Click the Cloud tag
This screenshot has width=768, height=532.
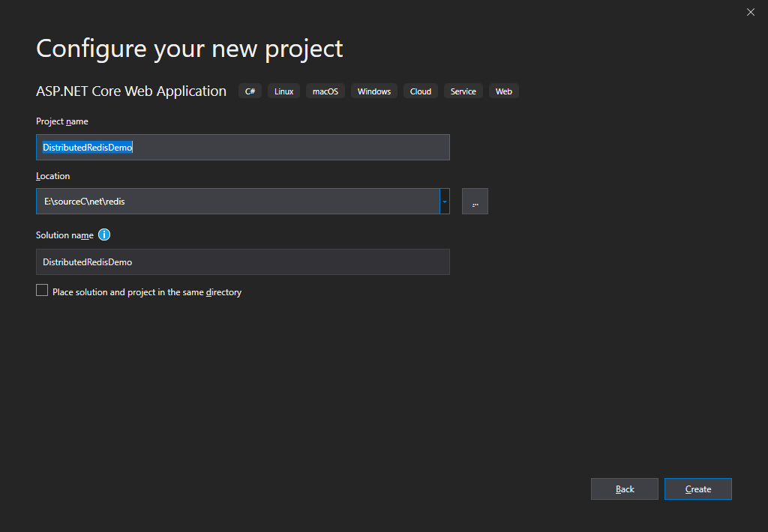tap(421, 91)
